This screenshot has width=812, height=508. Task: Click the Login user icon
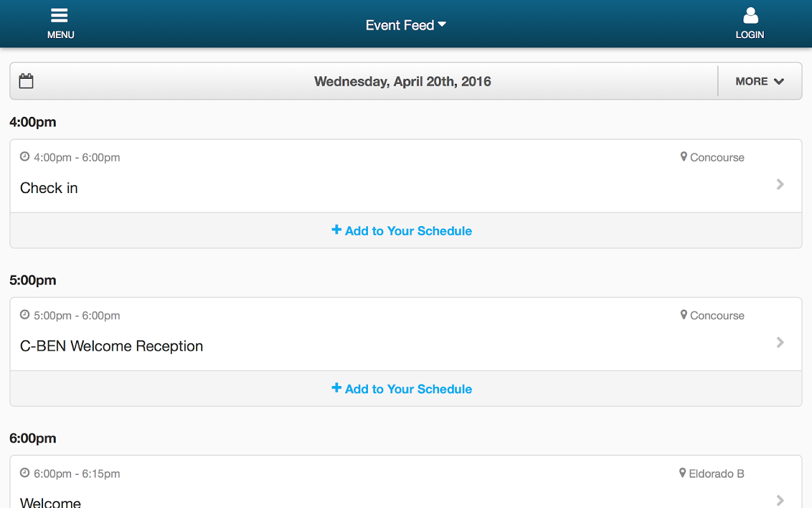coord(750,17)
